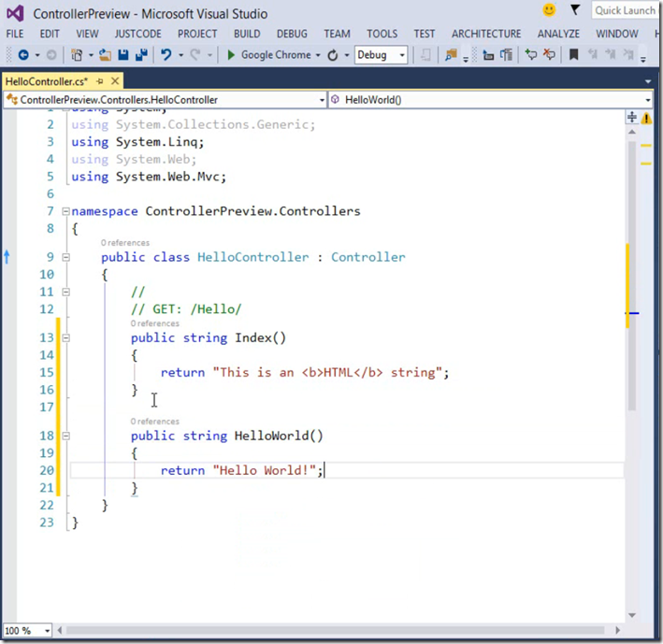
Task: Open the JUSTCODE menu
Action: (x=137, y=34)
